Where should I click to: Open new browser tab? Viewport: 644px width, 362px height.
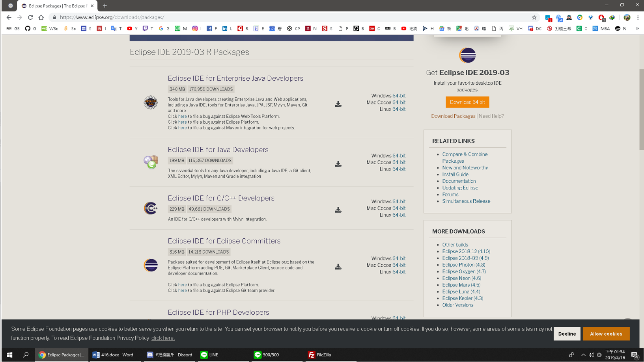tap(105, 6)
